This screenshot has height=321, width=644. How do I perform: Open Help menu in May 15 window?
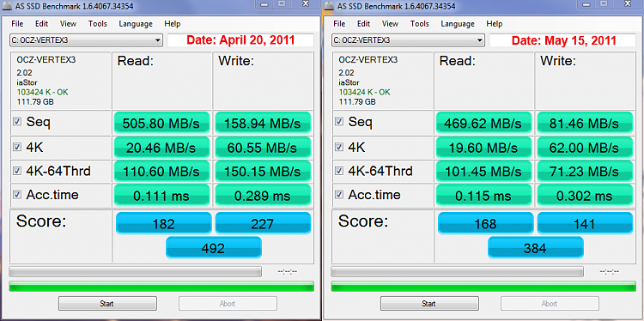(494, 24)
